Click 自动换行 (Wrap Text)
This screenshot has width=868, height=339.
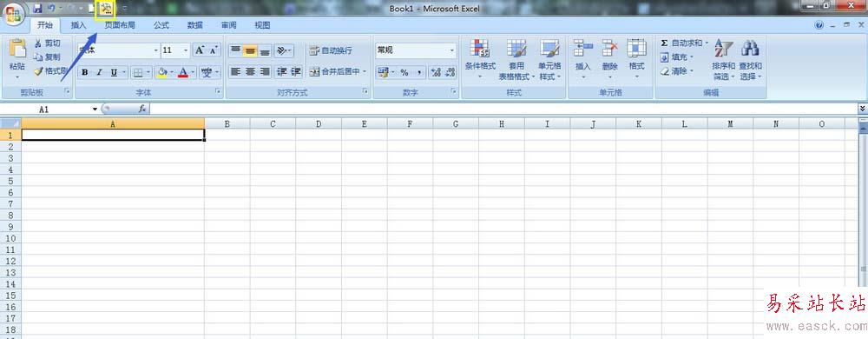pos(331,50)
